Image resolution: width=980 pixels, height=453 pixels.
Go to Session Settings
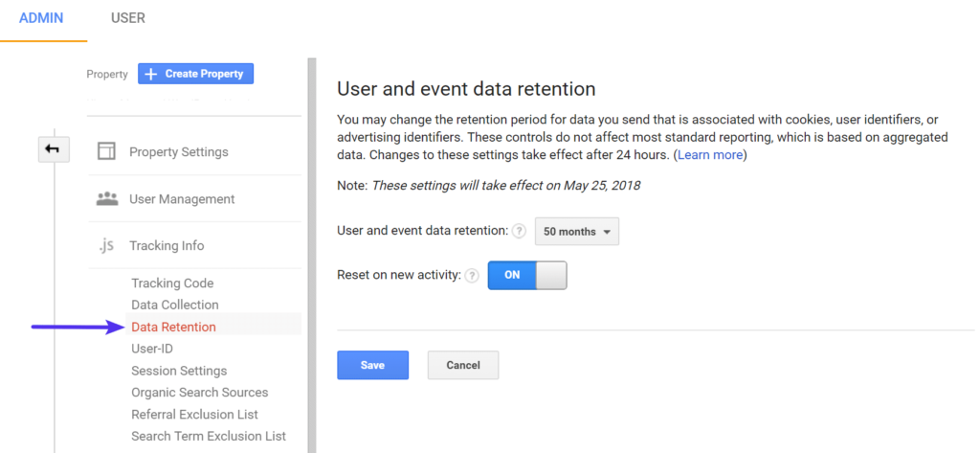pos(179,371)
